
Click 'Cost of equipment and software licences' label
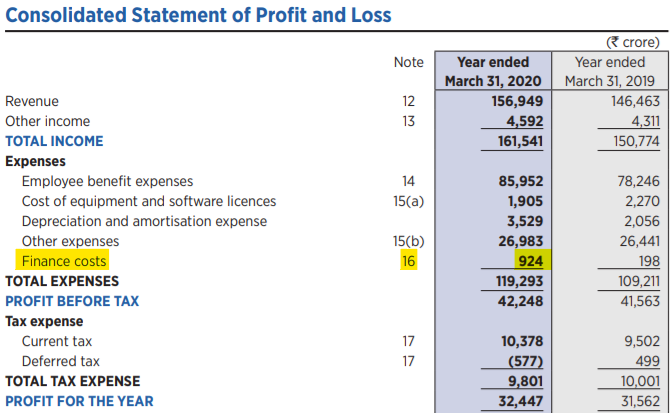tap(149, 201)
